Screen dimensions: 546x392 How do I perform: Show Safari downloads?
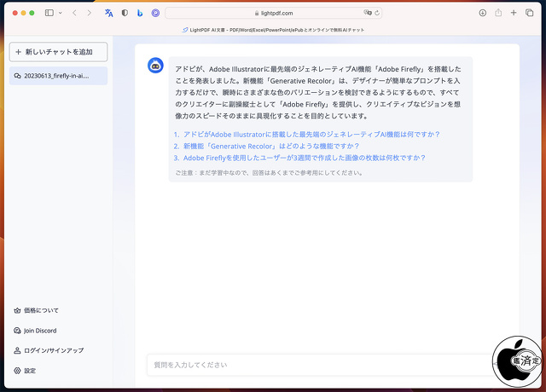[483, 13]
